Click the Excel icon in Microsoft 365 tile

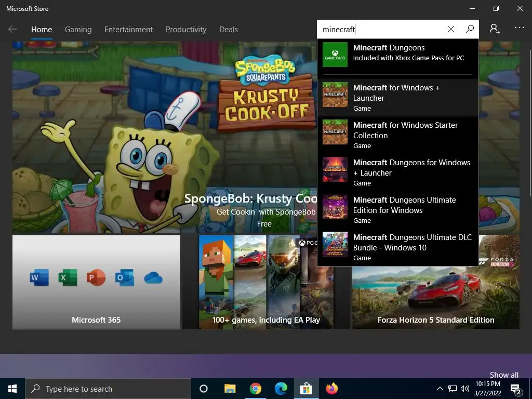point(68,277)
